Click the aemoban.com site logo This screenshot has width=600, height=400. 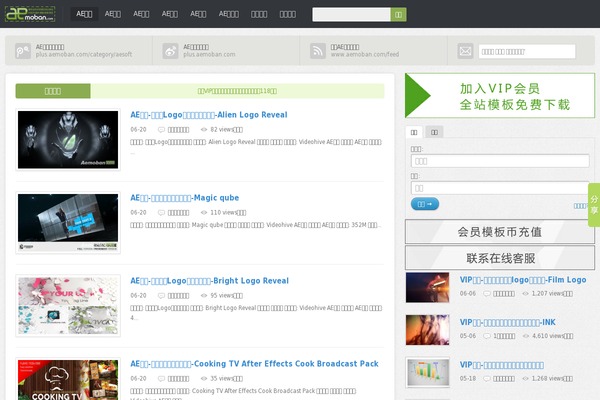pyautogui.click(x=30, y=14)
